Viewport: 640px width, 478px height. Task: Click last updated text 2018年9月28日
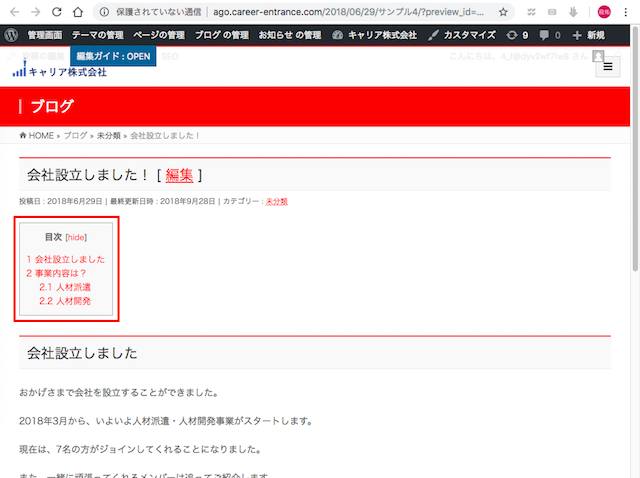point(187,201)
